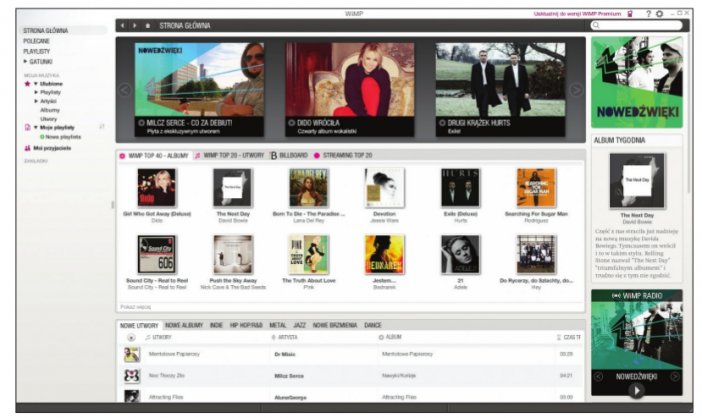Click the Billboard B icon
This screenshot has width=702, height=418.
pyautogui.click(x=274, y=156)
